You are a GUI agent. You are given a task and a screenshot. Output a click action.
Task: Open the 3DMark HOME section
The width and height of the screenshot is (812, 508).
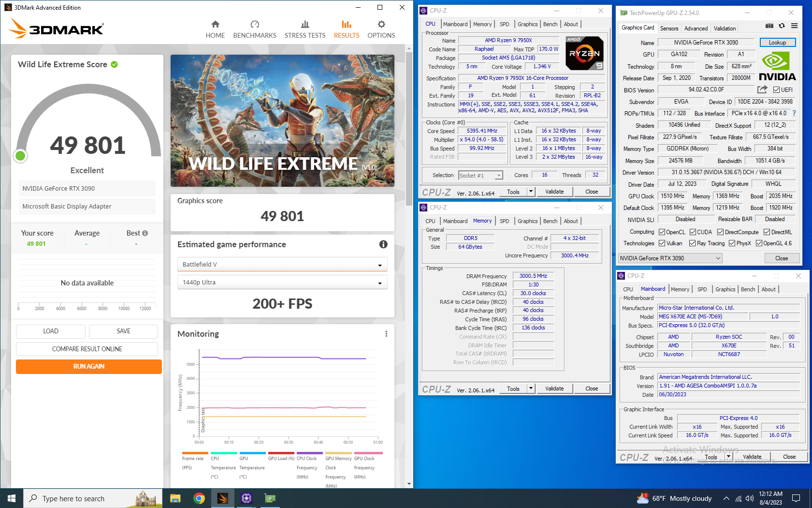click(215, 30)
